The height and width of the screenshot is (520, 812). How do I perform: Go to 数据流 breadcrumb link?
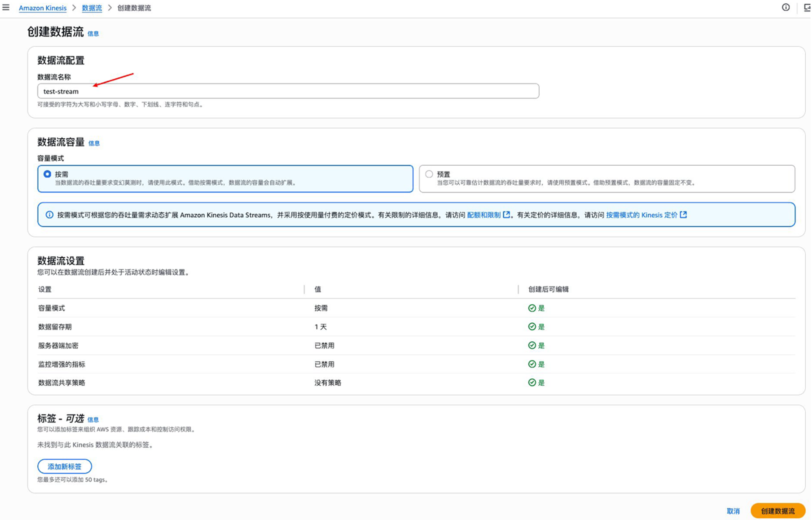(x=92, y=8)
